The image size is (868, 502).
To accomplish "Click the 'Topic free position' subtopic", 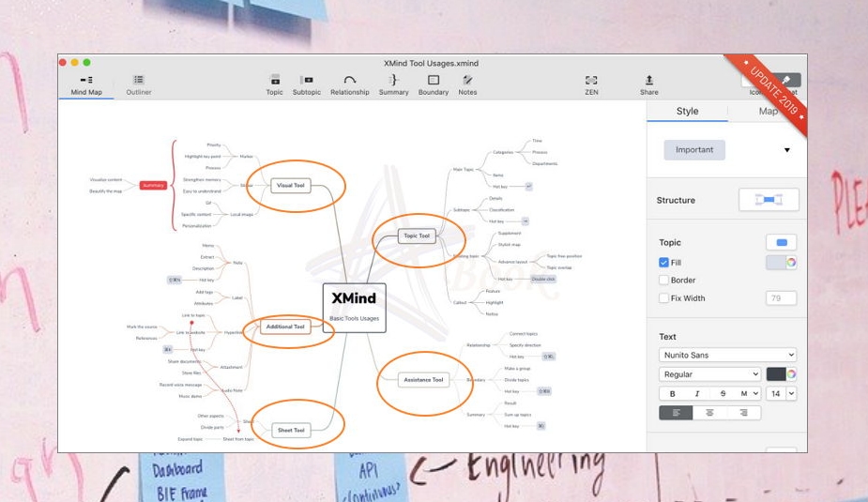I will point(564,256).
